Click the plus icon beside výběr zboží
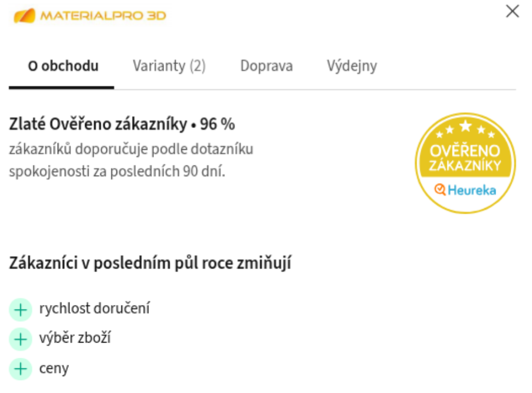The height and width of the screenshot is (393, 532). 21,339
